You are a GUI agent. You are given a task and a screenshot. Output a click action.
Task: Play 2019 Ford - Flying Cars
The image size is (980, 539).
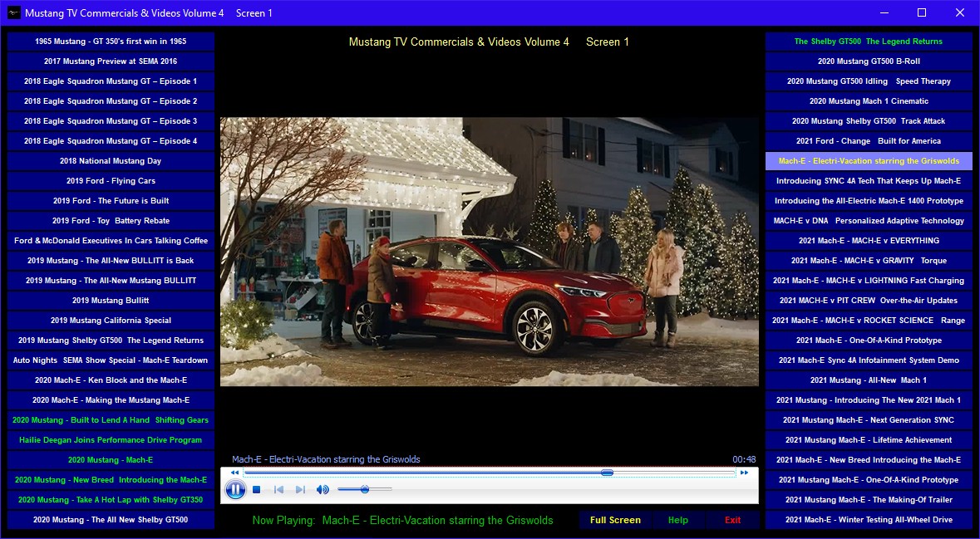coord(111,181)
